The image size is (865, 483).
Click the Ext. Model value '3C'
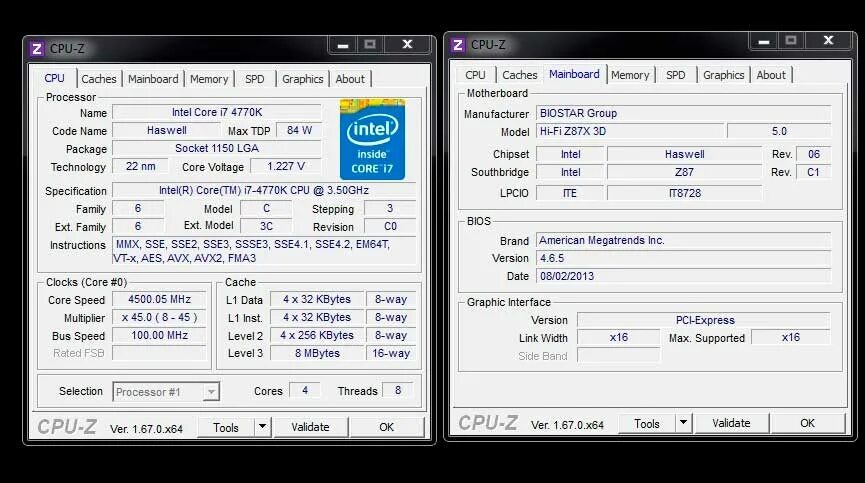tap(266, 227)
